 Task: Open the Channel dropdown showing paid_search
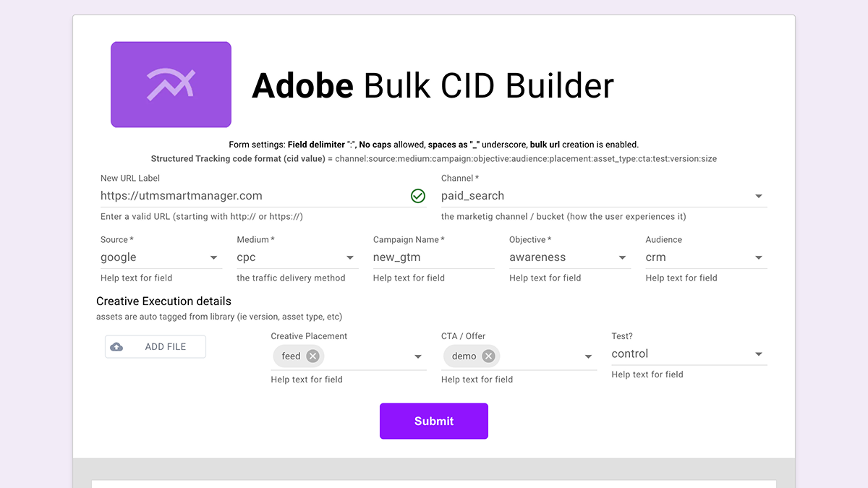pos(604,196)
